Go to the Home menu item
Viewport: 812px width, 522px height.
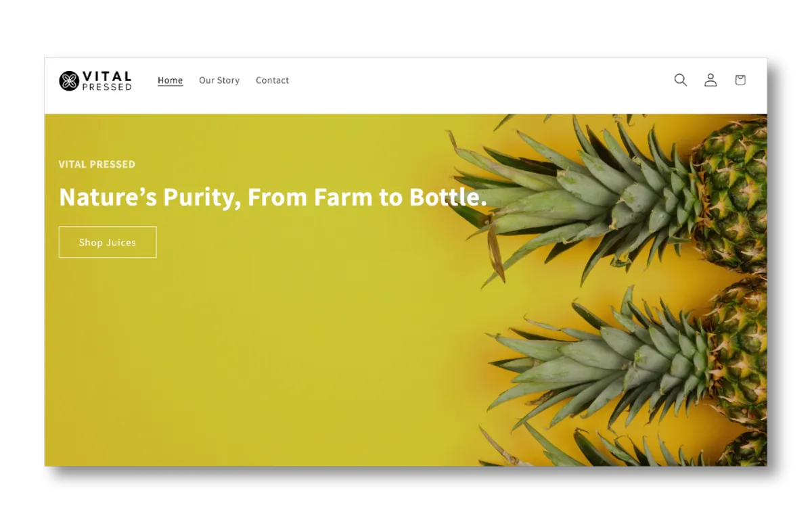pyautogui.click(x=171, y=80)
